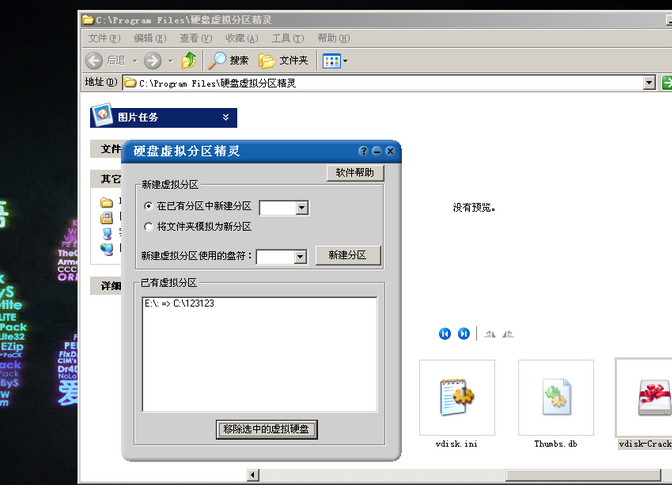Click the 移除选中的虚拟硬盘 button
The height and width of the screenshot is (485, 672).
tap(266, 429)
